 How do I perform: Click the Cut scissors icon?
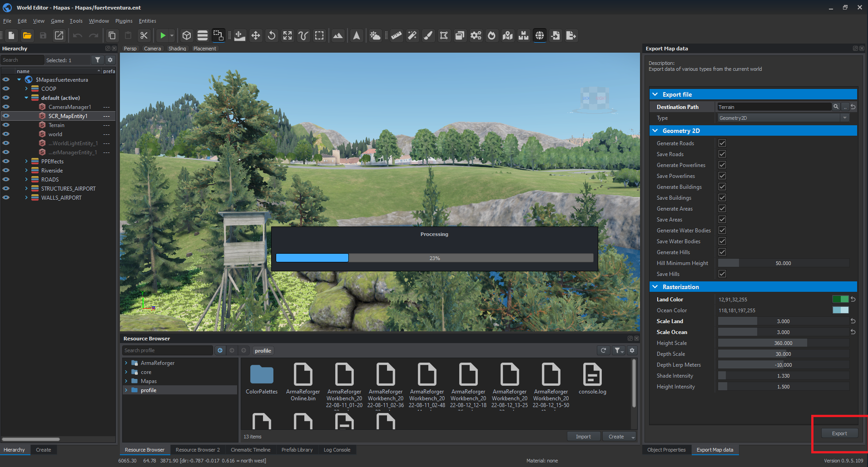coord(144,35)
